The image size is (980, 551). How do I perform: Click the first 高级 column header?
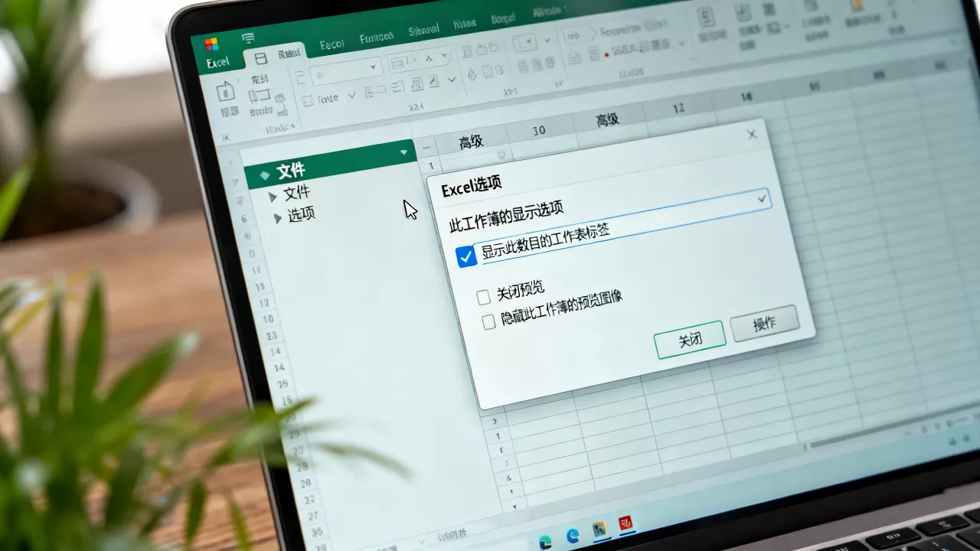[472, 141]
